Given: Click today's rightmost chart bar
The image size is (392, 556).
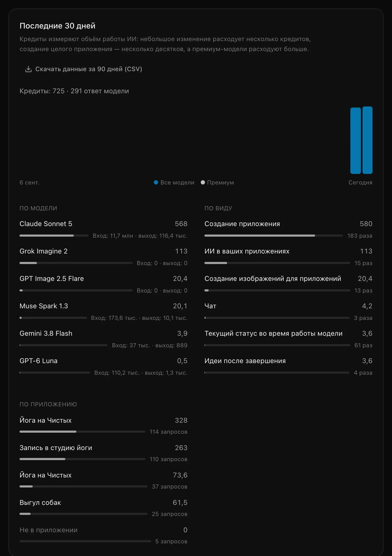Looking at the screenshot, I should [367, 140].
